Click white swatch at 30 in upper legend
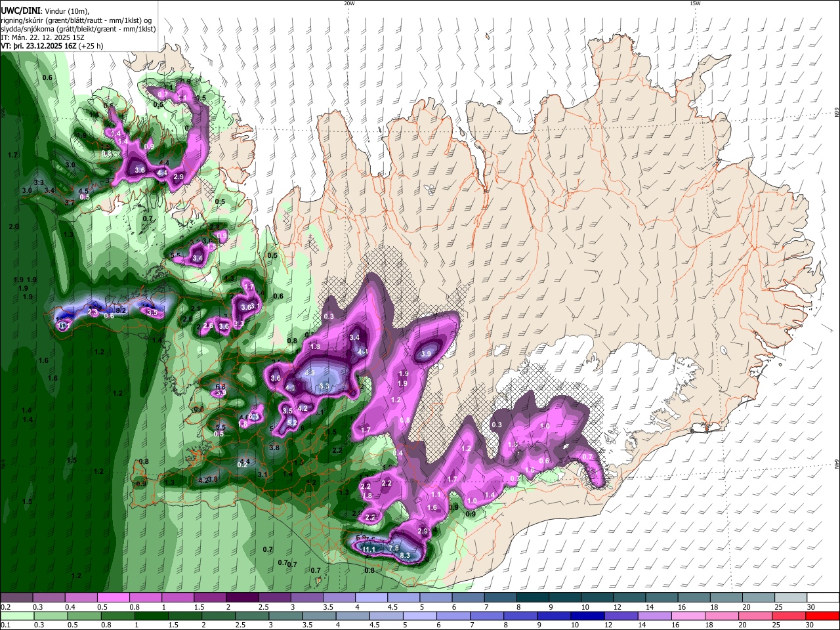Screen dimensions: 840x630 pos(823,597)
